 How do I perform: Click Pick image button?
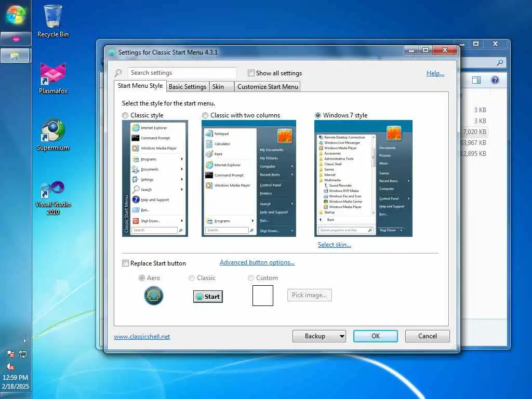(310, 295)
